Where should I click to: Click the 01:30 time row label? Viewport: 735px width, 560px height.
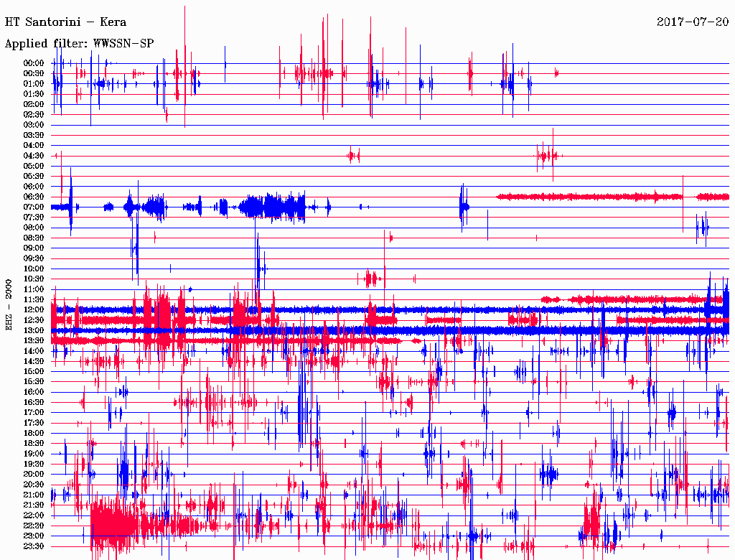34,94
